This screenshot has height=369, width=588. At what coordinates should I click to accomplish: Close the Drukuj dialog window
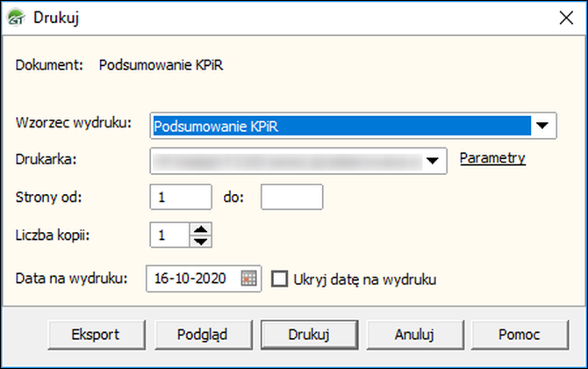coord(566,17)
